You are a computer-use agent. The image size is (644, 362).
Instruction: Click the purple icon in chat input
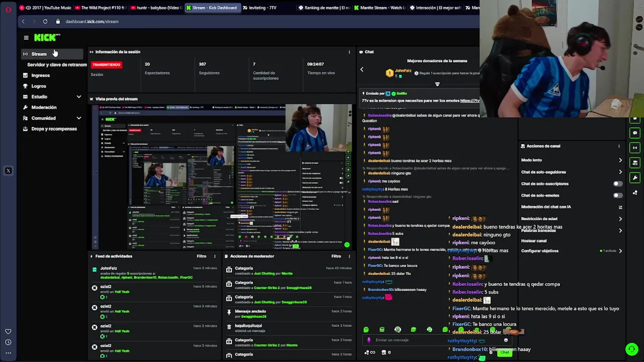369,340
